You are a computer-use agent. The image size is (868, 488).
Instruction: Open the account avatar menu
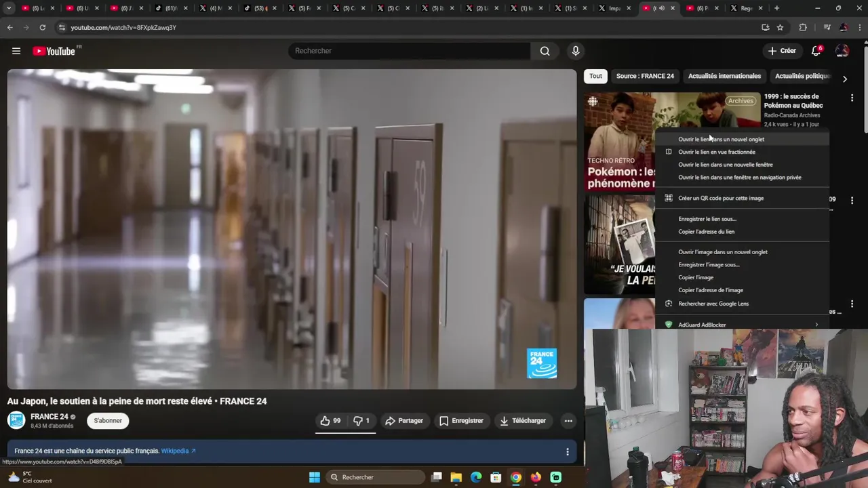(x=842, y=51)
